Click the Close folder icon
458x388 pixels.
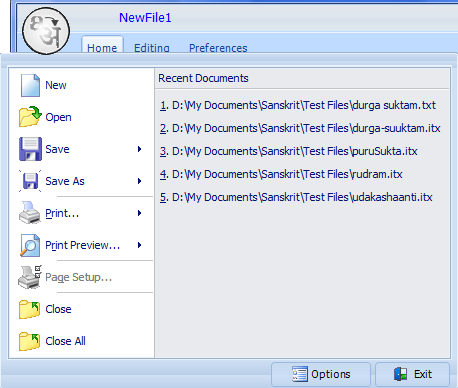tap(29, 309)
